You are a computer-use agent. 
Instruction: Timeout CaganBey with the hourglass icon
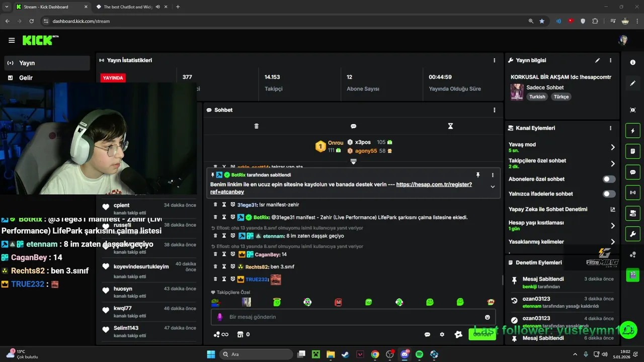(224, 254)
